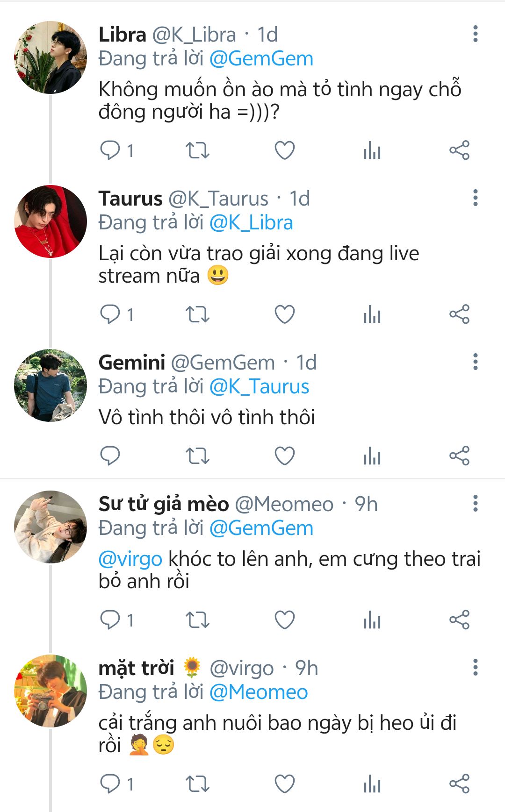Image resolution: width=505 pixels, height=812 pixels.
Task: Share Taurus's tweet about live stream
Action: coord(459,314)
